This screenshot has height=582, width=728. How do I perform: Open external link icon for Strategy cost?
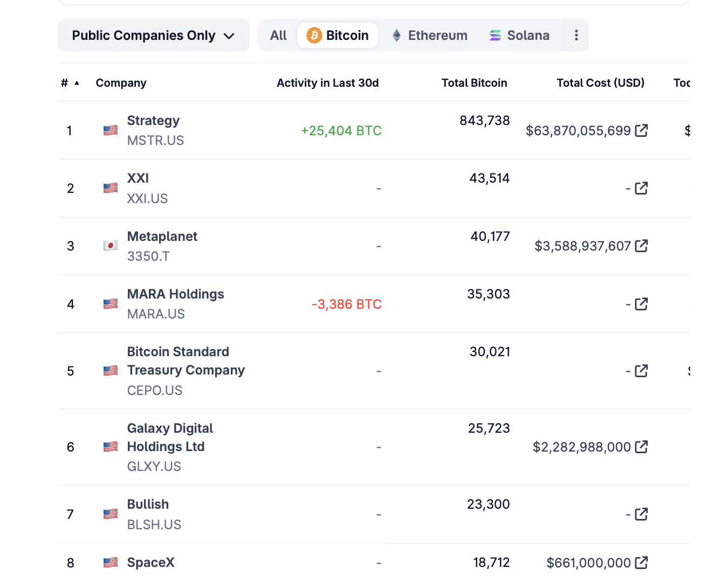pyautogui.click(x=641, y=130)
